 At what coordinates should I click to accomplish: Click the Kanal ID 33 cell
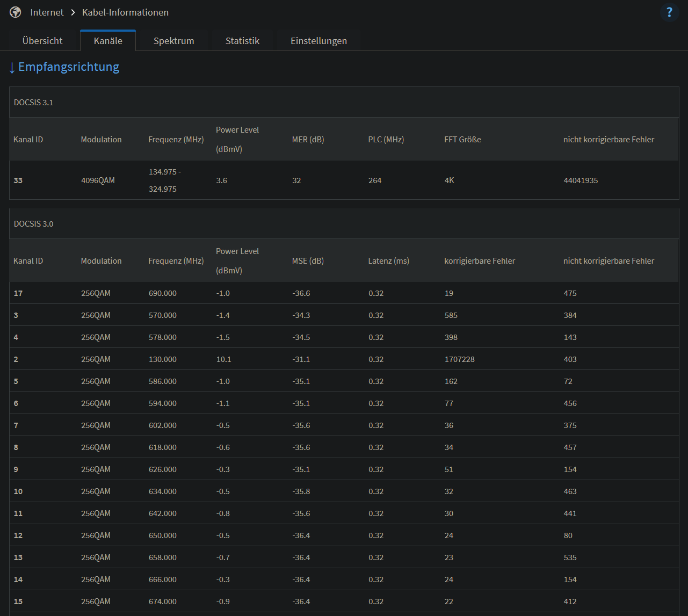tap(18, 180)
